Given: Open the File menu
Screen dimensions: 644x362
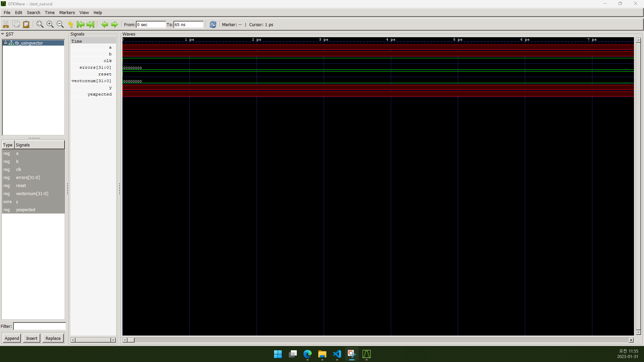Looking at the screenshot, I should click(x=7, y=12).
